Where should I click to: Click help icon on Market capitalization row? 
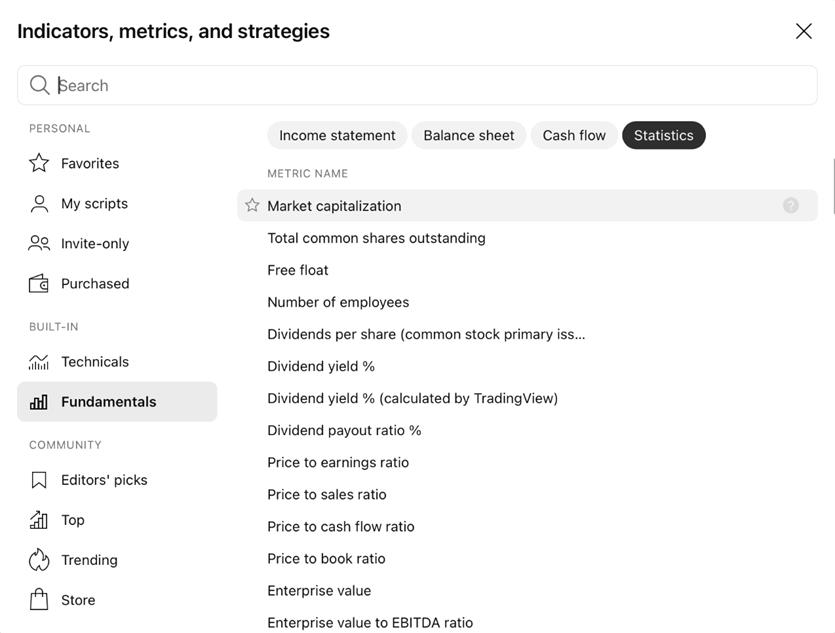[x=791, y=205]
